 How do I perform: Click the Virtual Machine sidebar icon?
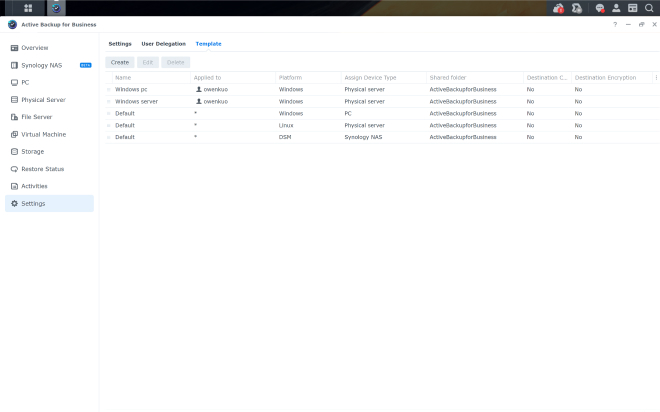pos(14,134)
